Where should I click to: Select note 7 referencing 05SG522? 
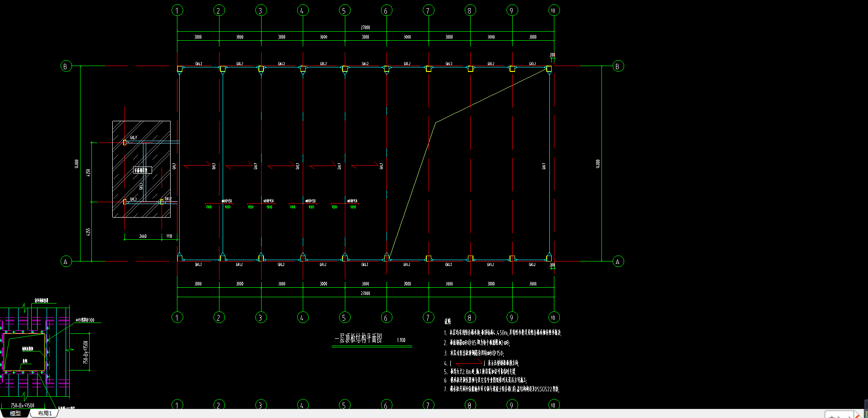click(x=501, y=389)
